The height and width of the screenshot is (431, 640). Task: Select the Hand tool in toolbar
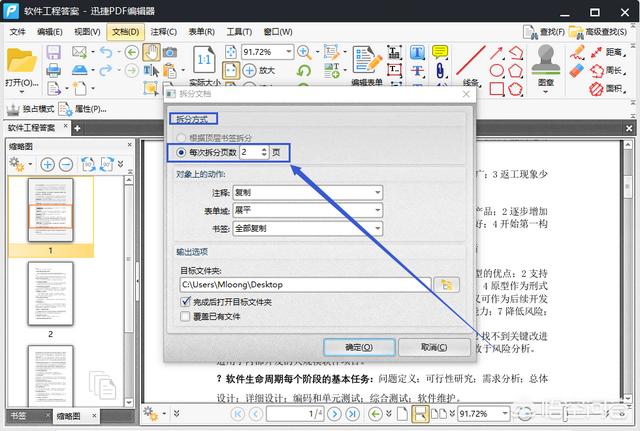[x=151, y=52]
